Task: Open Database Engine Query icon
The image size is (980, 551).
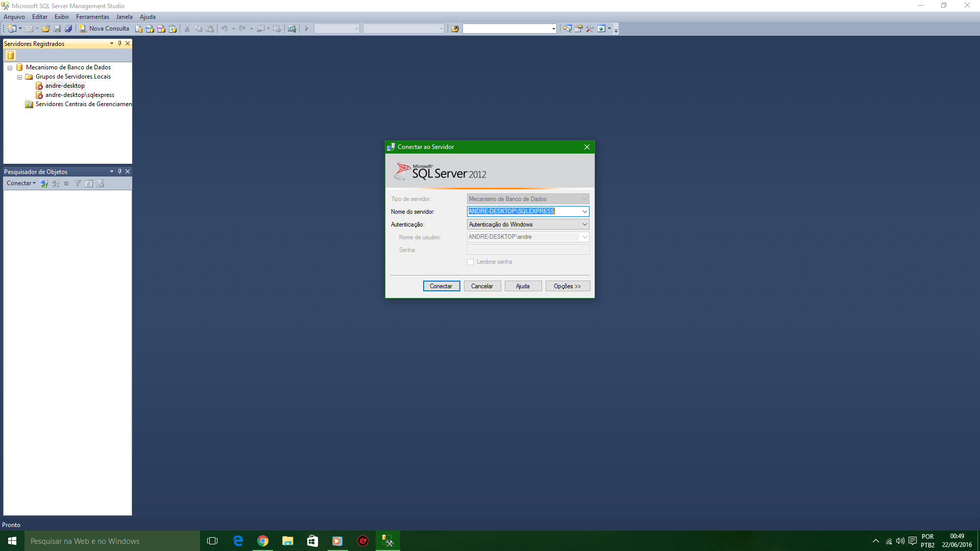Action: [139, 29]
